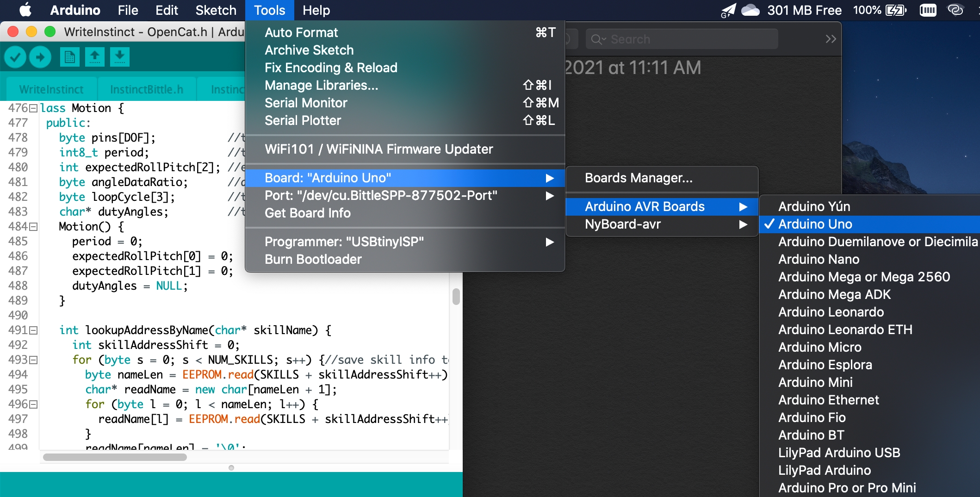980x497 pixels.
Task: Click the New sketch file icon
Action: point(69,57)
